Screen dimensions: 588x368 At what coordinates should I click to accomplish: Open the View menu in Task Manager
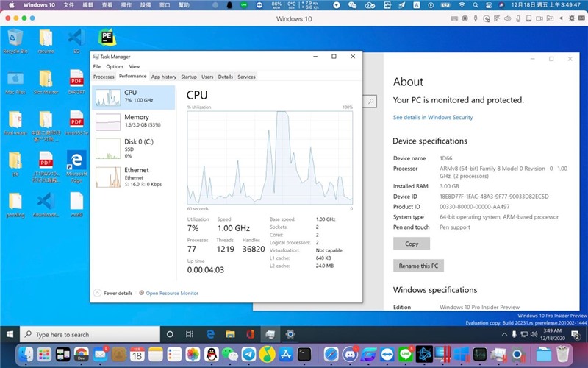[x=134, y=67]
